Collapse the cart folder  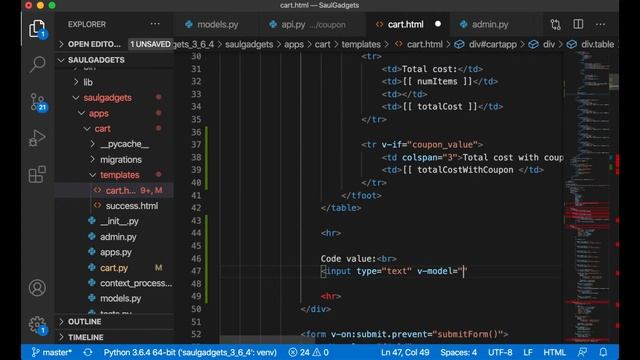[102, 129]
